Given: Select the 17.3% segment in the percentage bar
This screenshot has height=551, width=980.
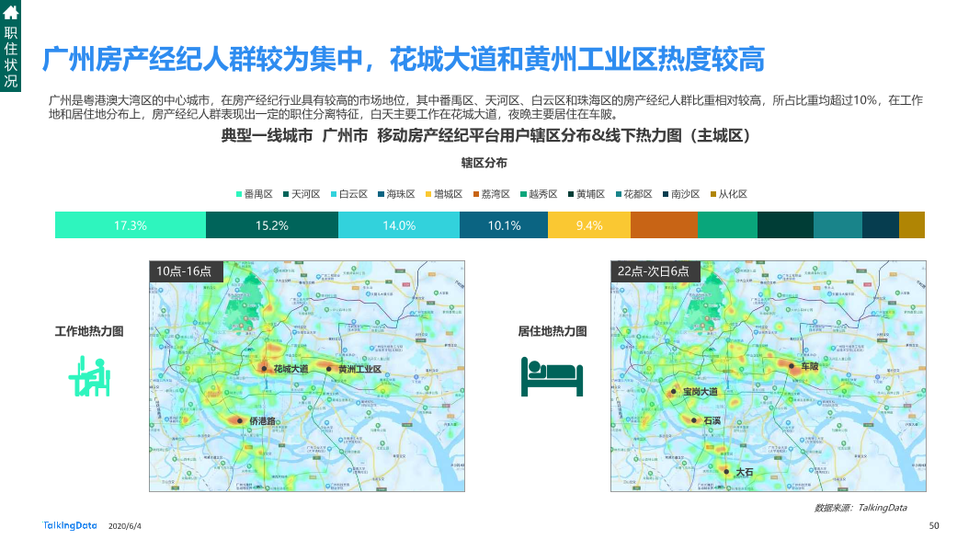Looking at the screenshot, I should point(129,224).
